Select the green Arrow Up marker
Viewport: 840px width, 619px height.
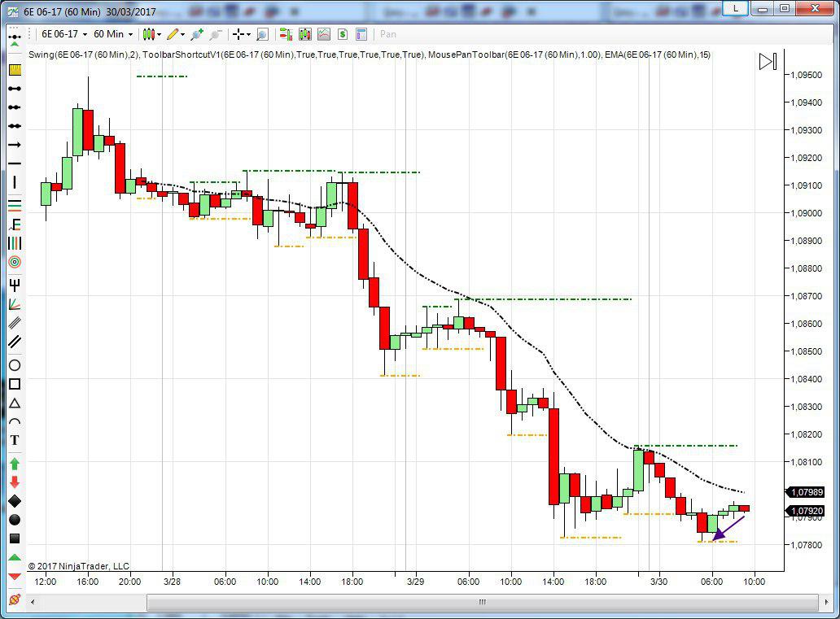point(15,464)
